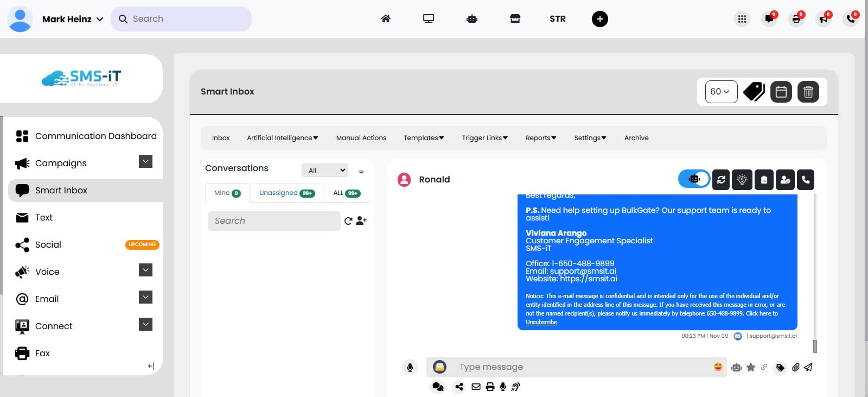Viewport: 868px width, 397px height.
Task: Click the add contact icon beside conversation search
Action: click(361, 220)
